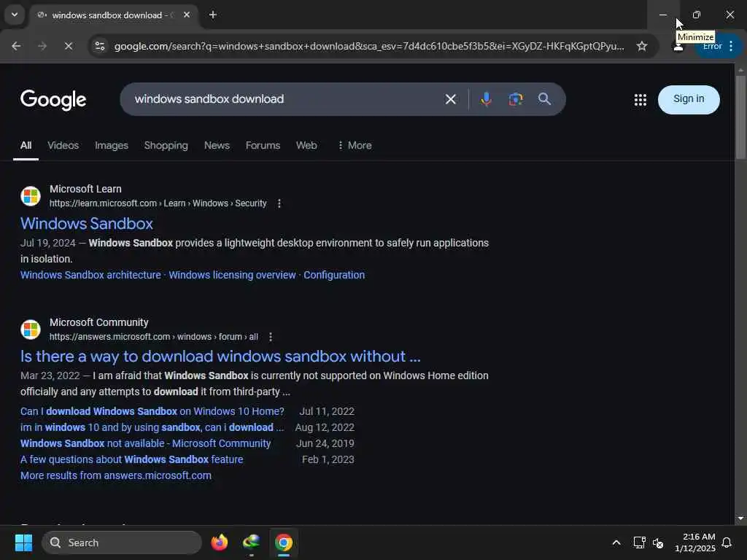Open 'Can I download Windows Sandbox' link
Image resolution: width=747 pixels, height=560 pixels.
(x=152, y=411)
